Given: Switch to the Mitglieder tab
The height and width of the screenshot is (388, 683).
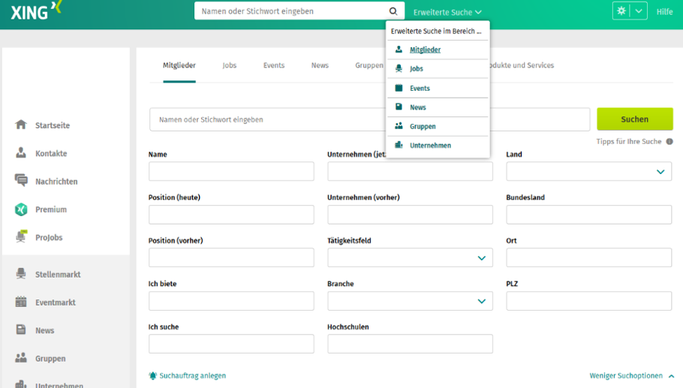Looking at the screenshot, I should pos(179,65).
